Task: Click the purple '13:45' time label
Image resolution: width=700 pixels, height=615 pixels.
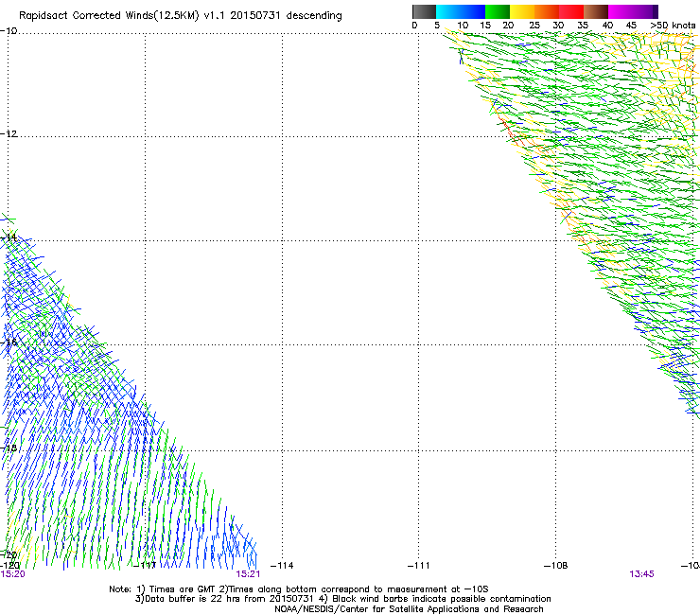Action: pos(642,574)
